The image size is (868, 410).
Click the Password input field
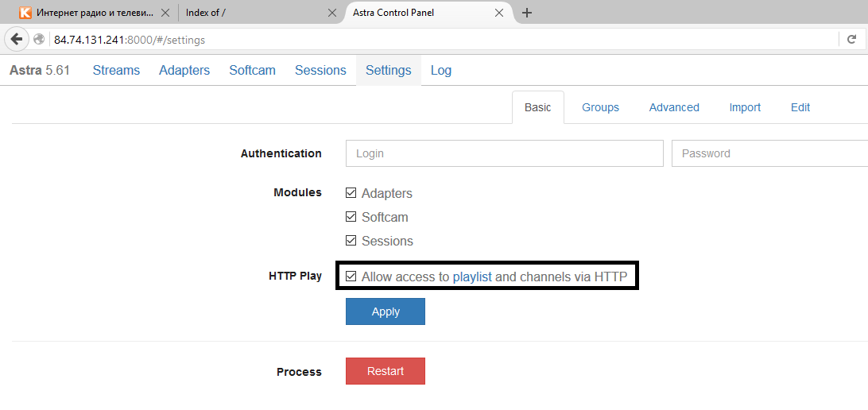tap(769, 153)
